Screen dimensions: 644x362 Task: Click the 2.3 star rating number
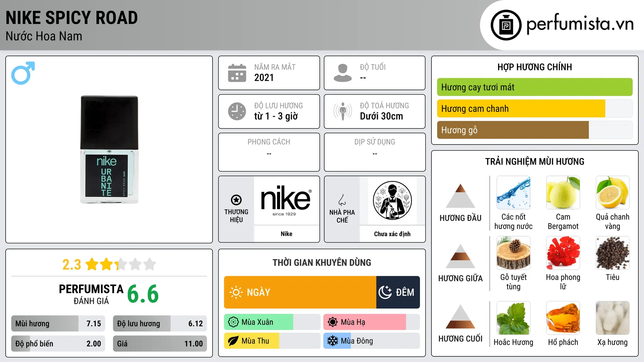(x=72, y=265)
